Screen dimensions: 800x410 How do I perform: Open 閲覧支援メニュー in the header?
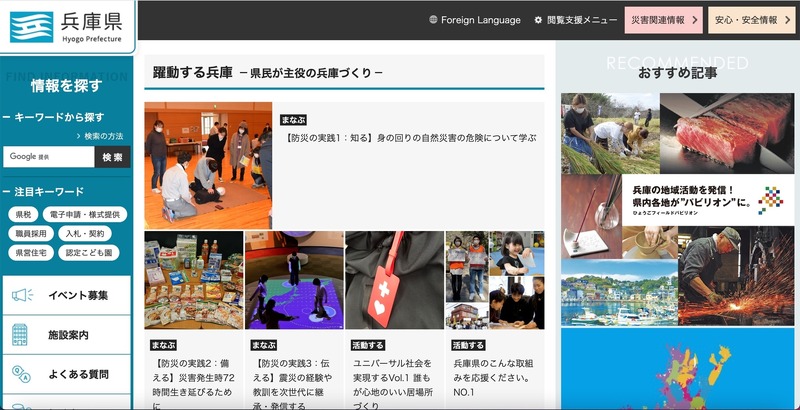click(576, 20)
